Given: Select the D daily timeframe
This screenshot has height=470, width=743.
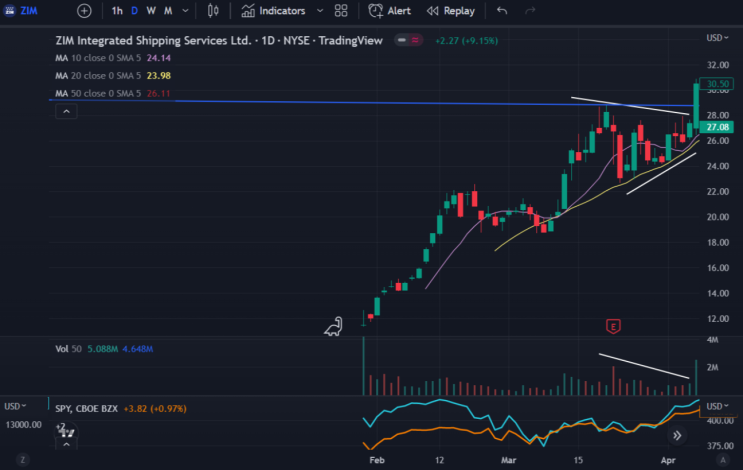Looking at the screenshot, I should [135, 10].
